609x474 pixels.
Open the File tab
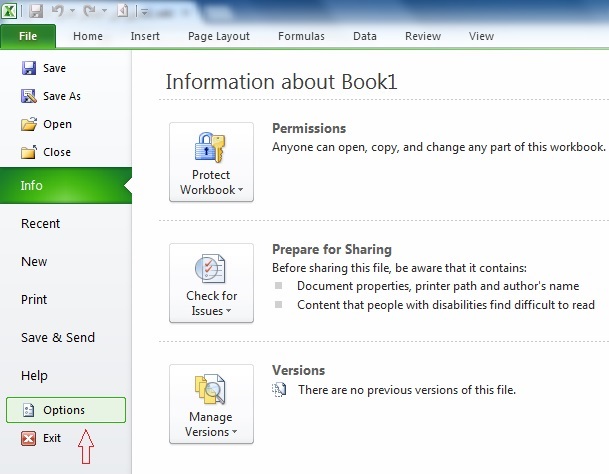point(28,36)
